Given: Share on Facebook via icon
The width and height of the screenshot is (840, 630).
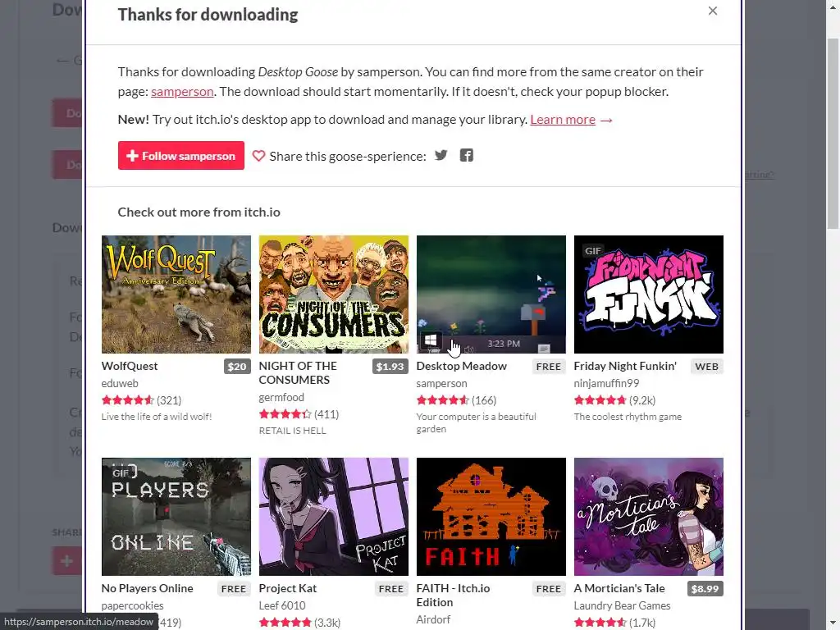Looking at the screenshot, I should pyautogui.click(x=467, y=155).
